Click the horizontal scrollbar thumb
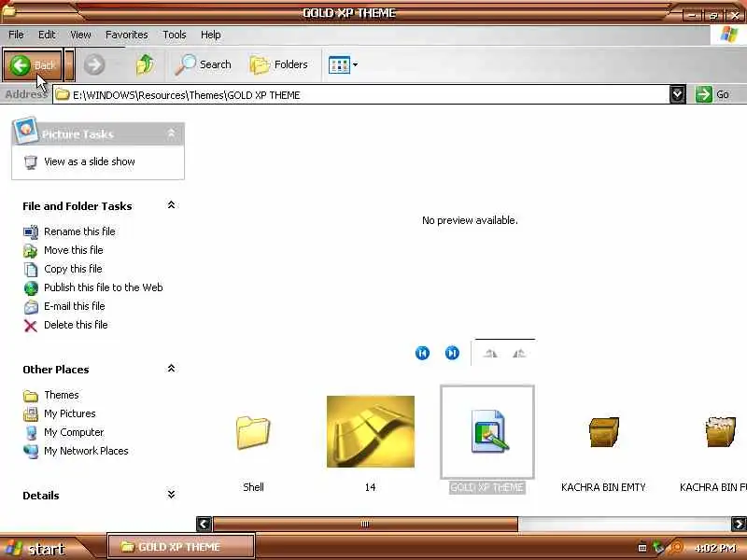The height and width of the screenshot is (560, 747). point(365,525)
